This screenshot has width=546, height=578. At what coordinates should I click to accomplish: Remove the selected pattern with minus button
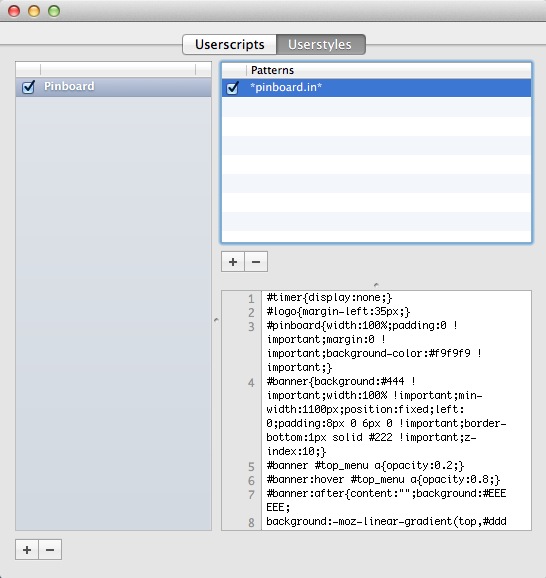[256, 262]
